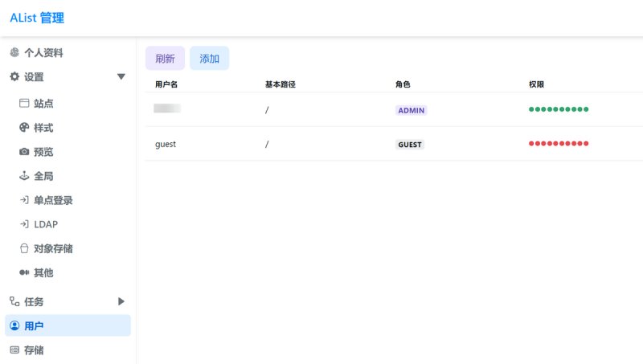The image size is (643, 364).
Task: Click the palette icon beside 样式
Action: tap(24, 128)
